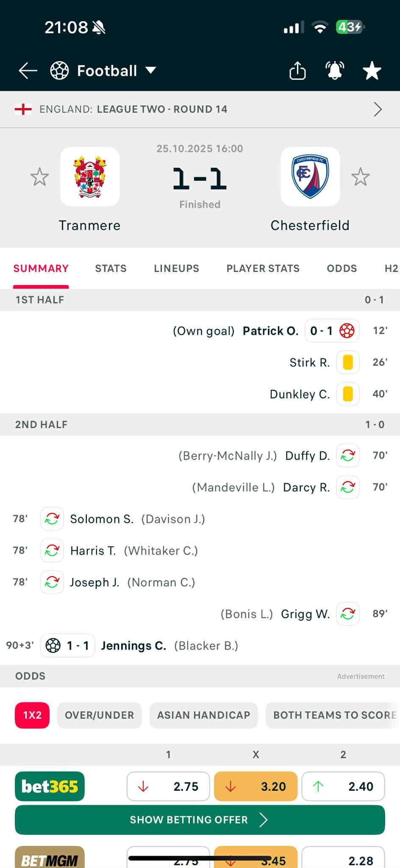Toggle the match favorite star in header

click(x=372, y=70)
